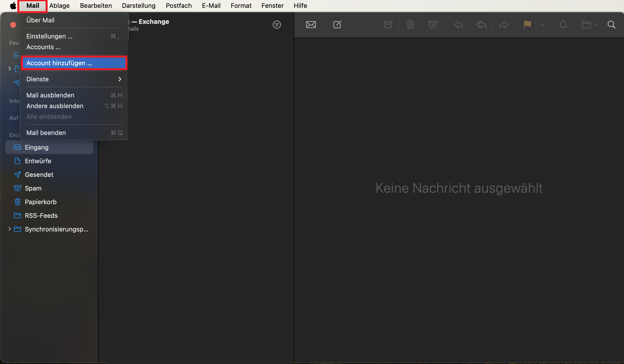
Task: Toggle the message list filter icon
Action: click(277, 25)
